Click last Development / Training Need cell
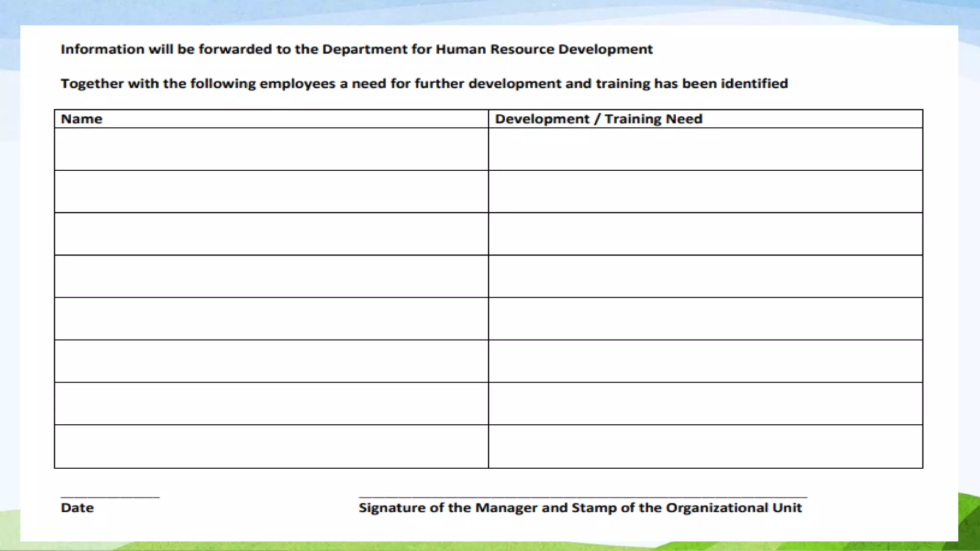 [705, 446]
